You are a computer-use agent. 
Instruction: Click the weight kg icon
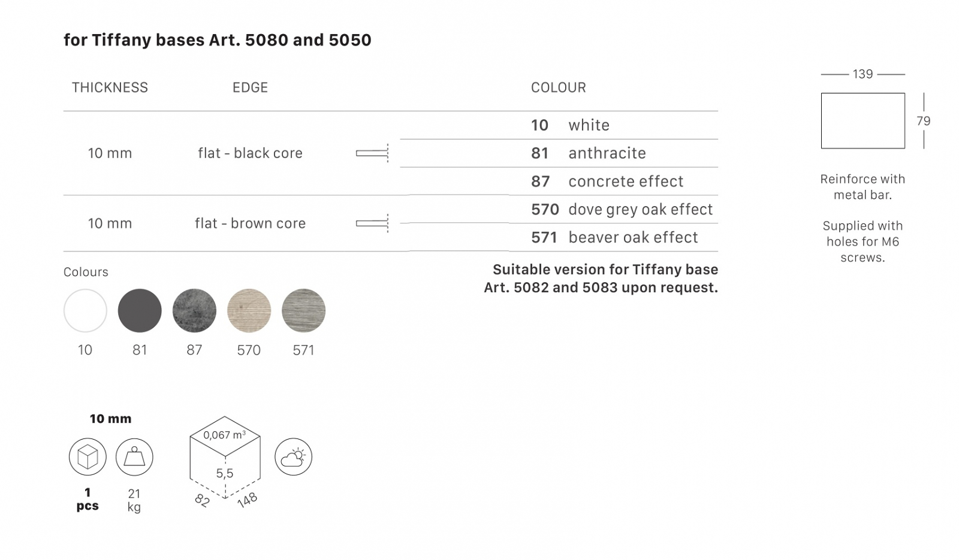[134, 457]
